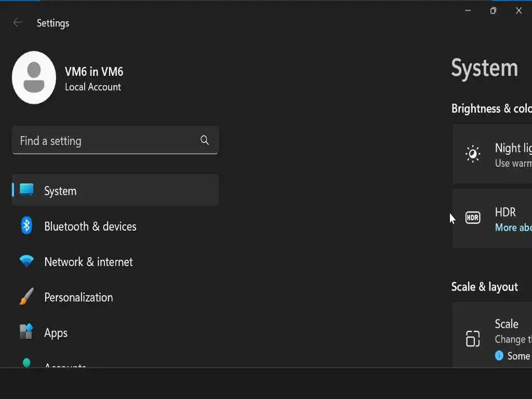Restore down the Settings window
Image resolution: width=532 pixels, height=399 pixels.
pyautogui.click(x=493, y=11)
